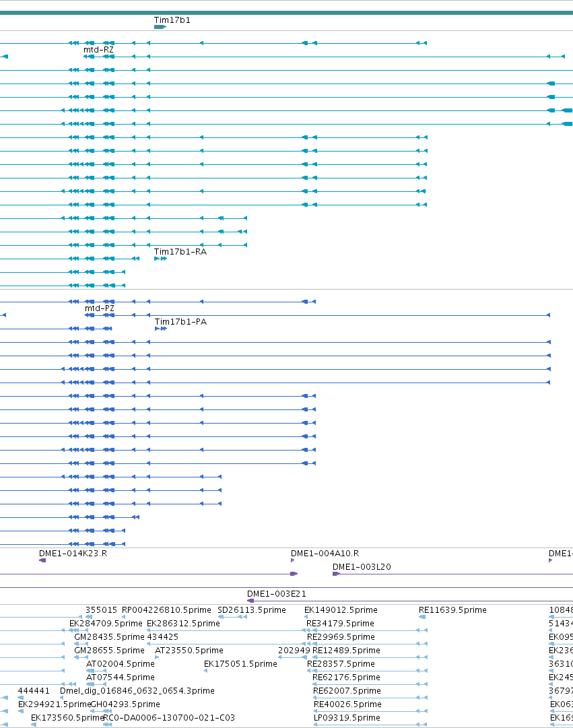Click the RE28357.5prime EST label
The height and width of the screenshot is (728, 573).
[341, 664]
